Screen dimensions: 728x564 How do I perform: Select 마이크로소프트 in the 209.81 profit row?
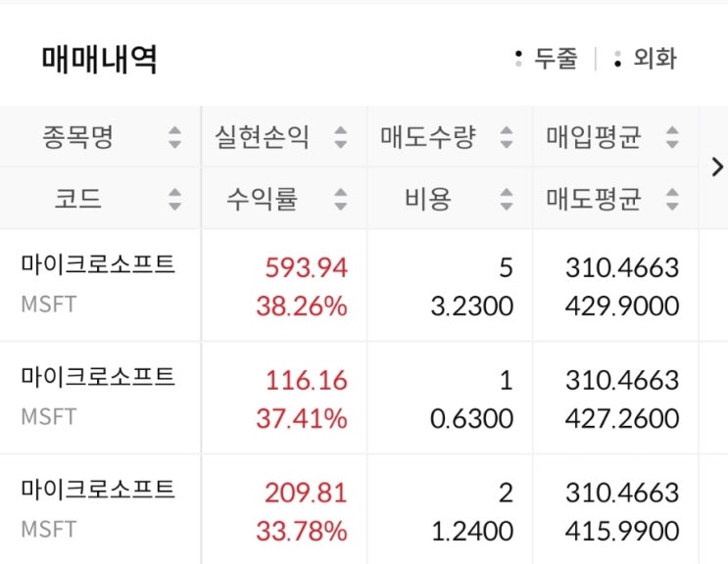point(97,490)
